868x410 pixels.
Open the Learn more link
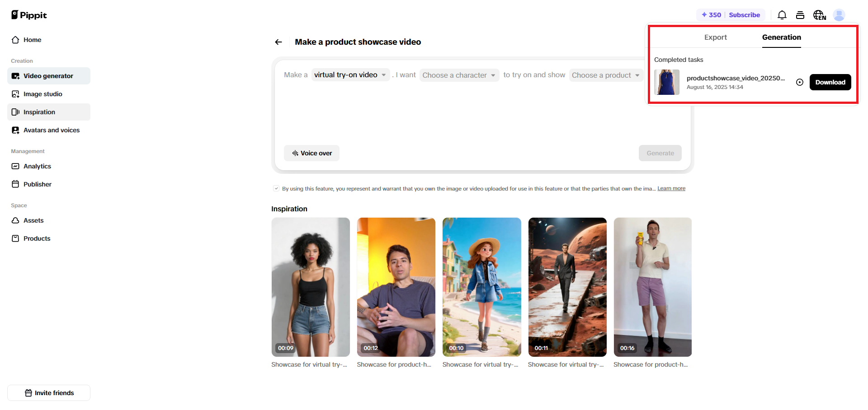point(671,188)
